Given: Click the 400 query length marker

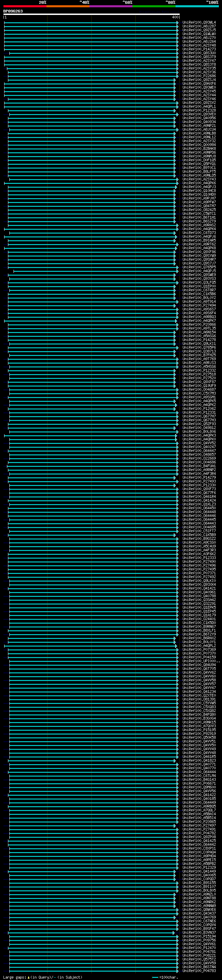Looking at the screenshot, I should 175,17.
